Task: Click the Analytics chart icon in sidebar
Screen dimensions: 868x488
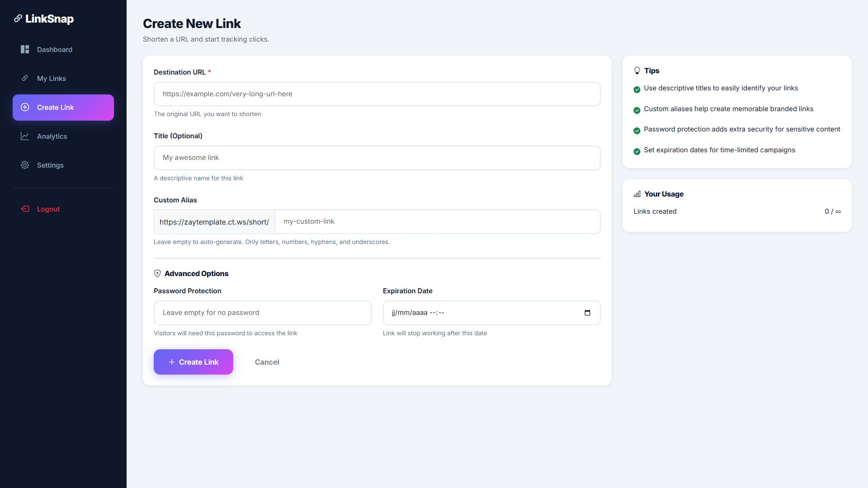Action: (x=25, y=136)
